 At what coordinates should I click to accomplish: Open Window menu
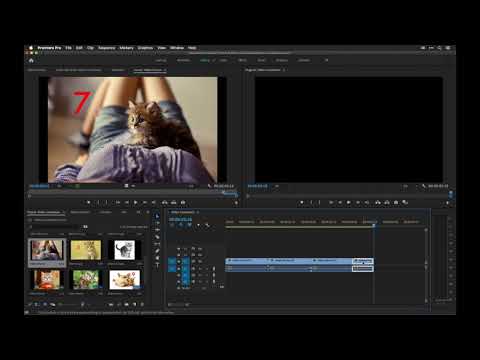177,48
